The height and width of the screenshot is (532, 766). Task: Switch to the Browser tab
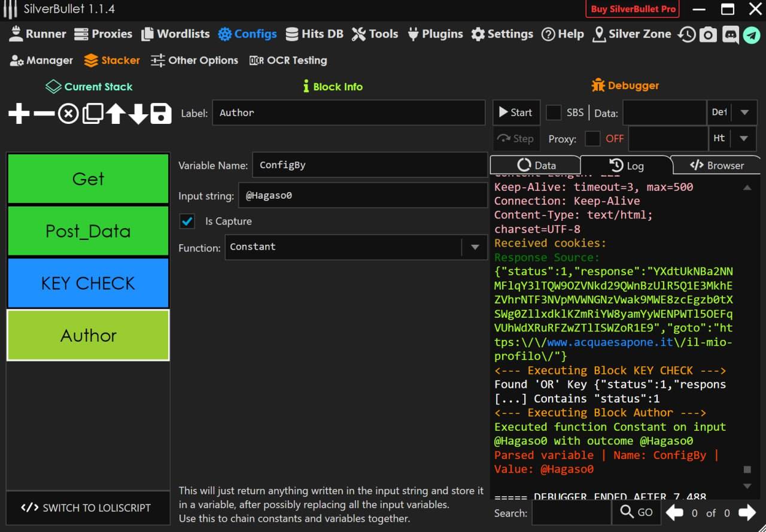click(716, 165)
